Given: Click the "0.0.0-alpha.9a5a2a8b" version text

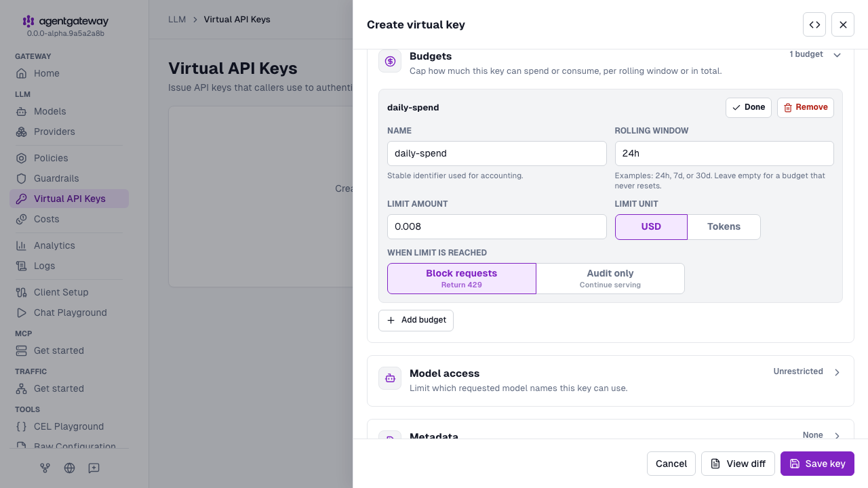Looking at the screenshot, I should coord(65,33).
